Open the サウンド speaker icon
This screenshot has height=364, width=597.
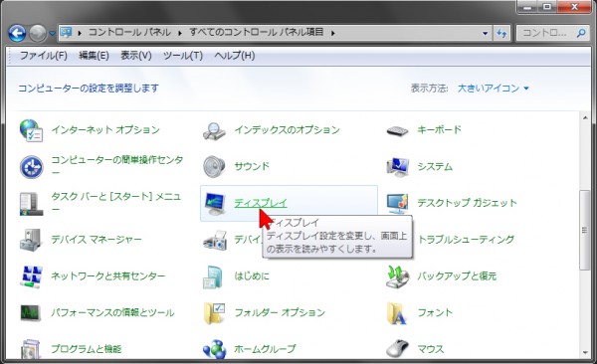[214, 167]
